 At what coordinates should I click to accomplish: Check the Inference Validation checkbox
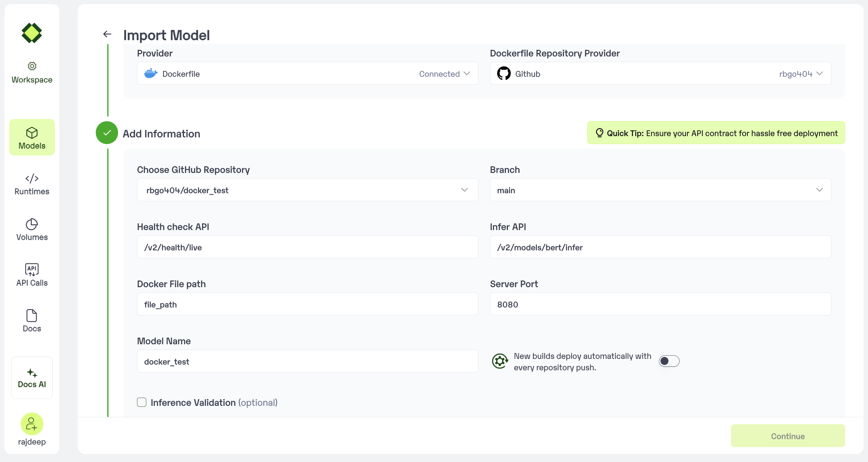pyautogui.click(x=141, y=402)
